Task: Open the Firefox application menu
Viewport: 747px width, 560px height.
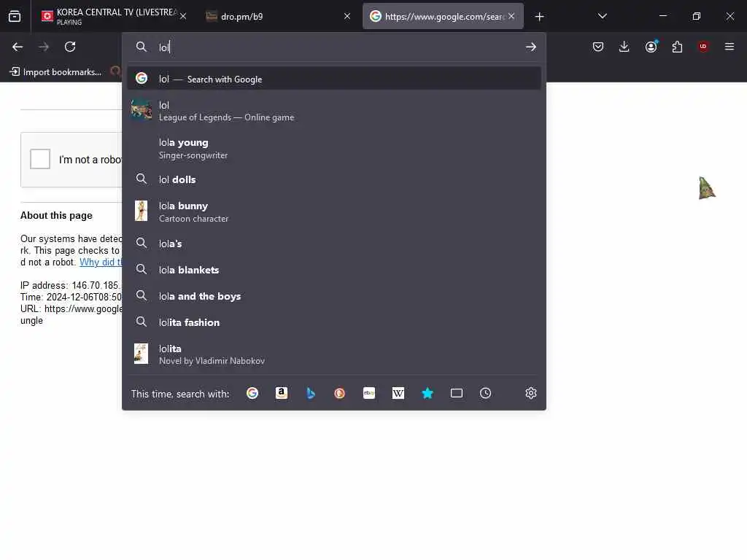Action: [x=729, y=47]
